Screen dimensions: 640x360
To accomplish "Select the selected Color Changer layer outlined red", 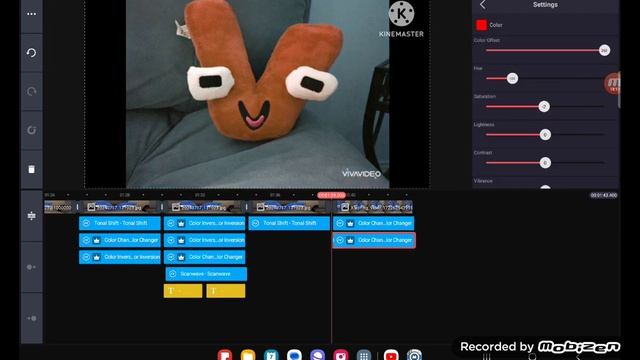I will 374,240.
